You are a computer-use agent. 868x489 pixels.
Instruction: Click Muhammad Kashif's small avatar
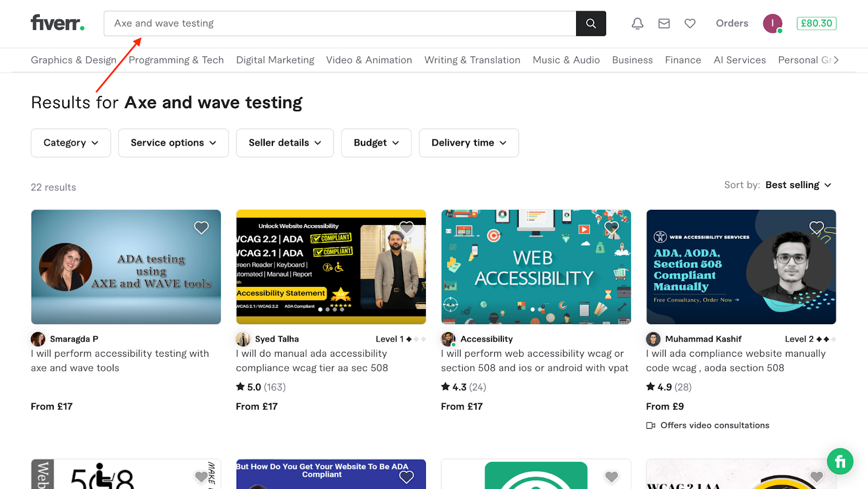(653, 339)
